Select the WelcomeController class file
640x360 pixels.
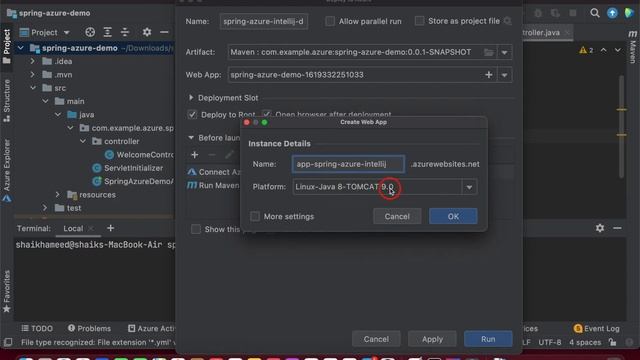point(139,155)
